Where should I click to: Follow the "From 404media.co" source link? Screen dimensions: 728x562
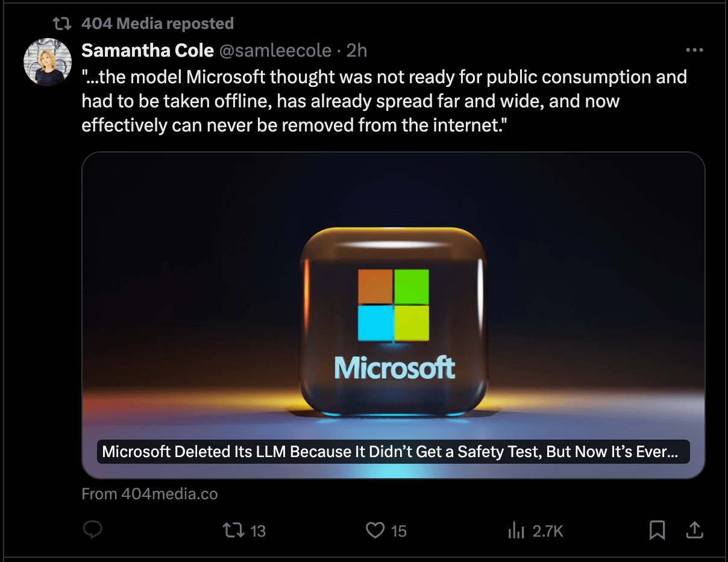[149, 494]
